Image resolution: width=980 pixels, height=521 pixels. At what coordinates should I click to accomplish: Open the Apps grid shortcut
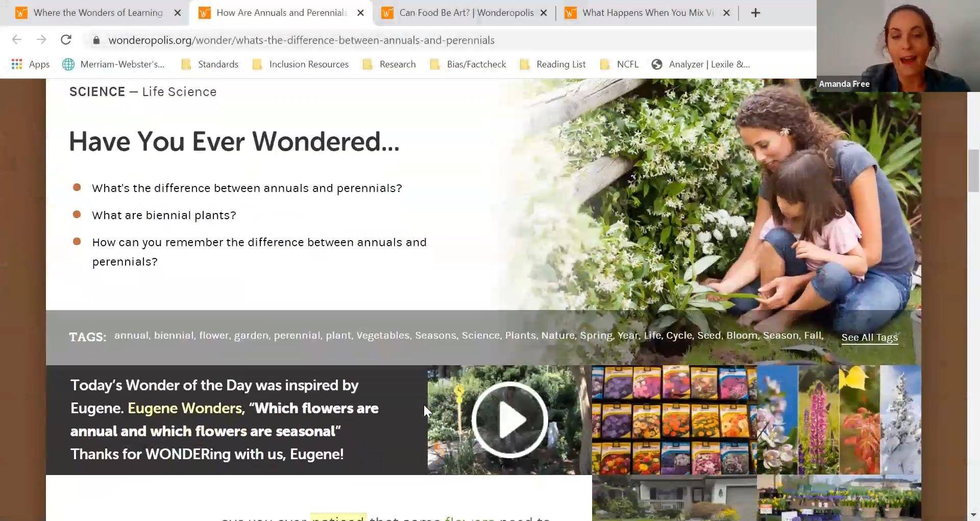point(31,64)
